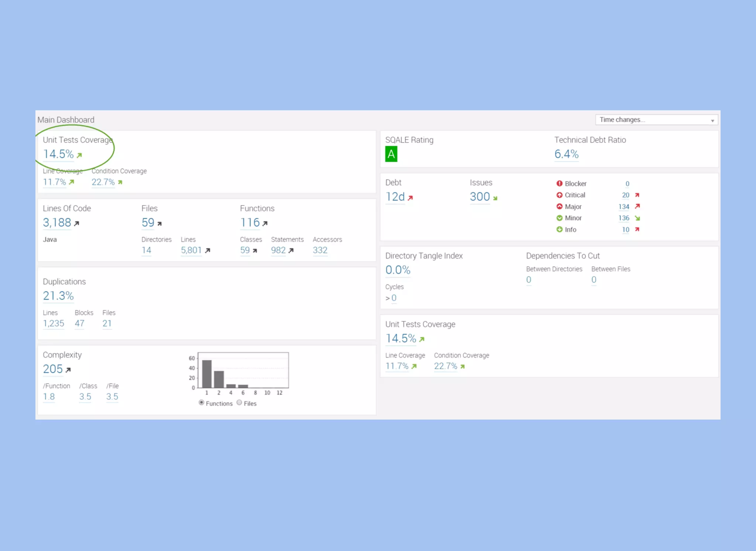Open the Main Dashboard title
This screenshot has width=756, height=551.
(x=66, y=120)
